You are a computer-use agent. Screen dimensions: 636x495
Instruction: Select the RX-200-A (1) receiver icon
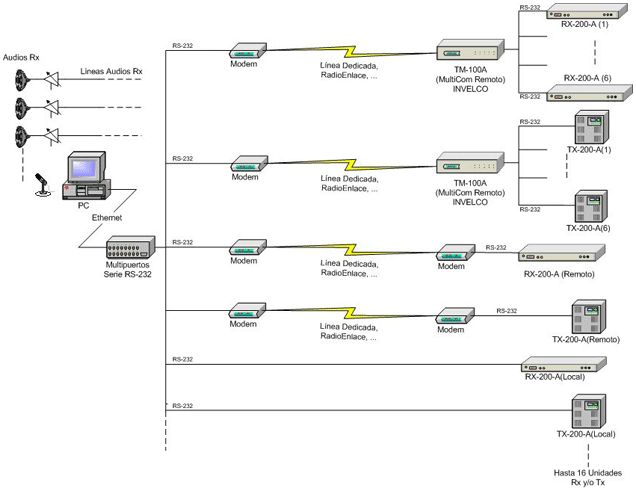(x=587, y=11)
